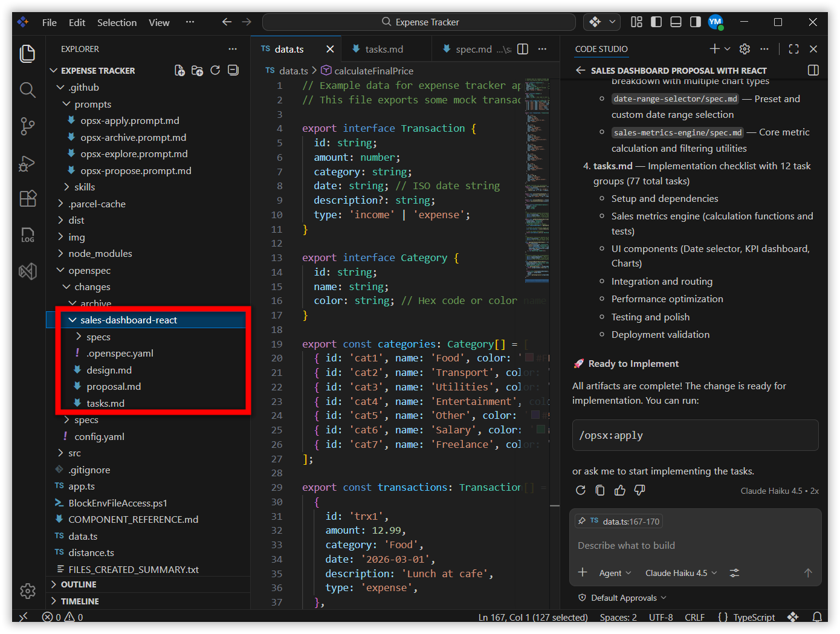
Task: Open the Edit menu
Action: pos(77,22)
